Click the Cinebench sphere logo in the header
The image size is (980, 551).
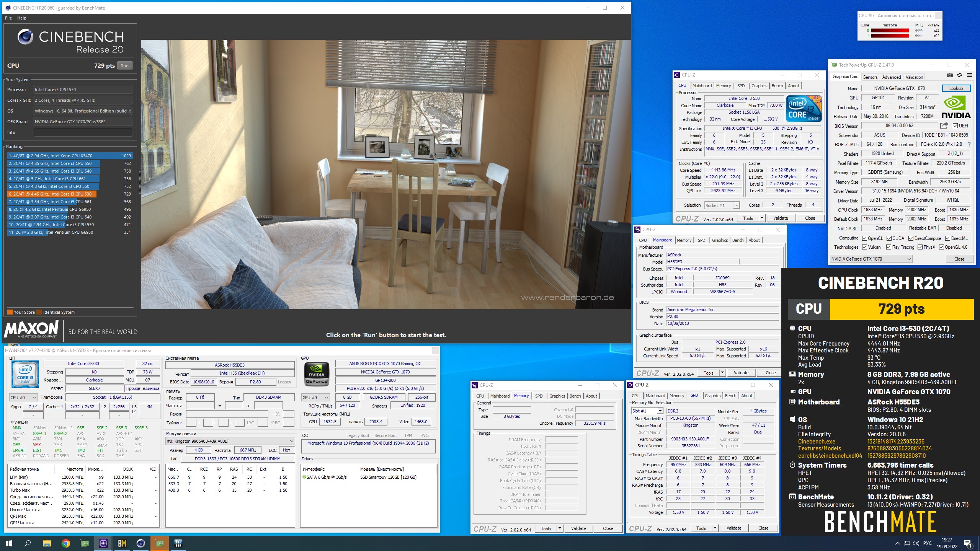[x=25, y=37]
